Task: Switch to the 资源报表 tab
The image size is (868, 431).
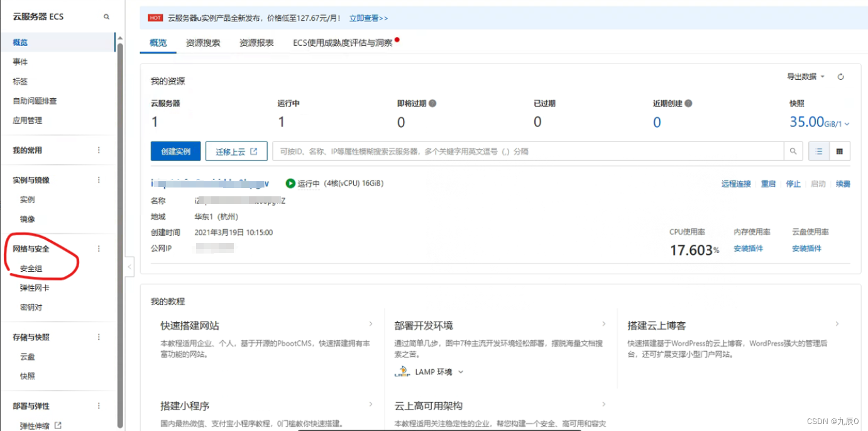Action: point(256,43)
